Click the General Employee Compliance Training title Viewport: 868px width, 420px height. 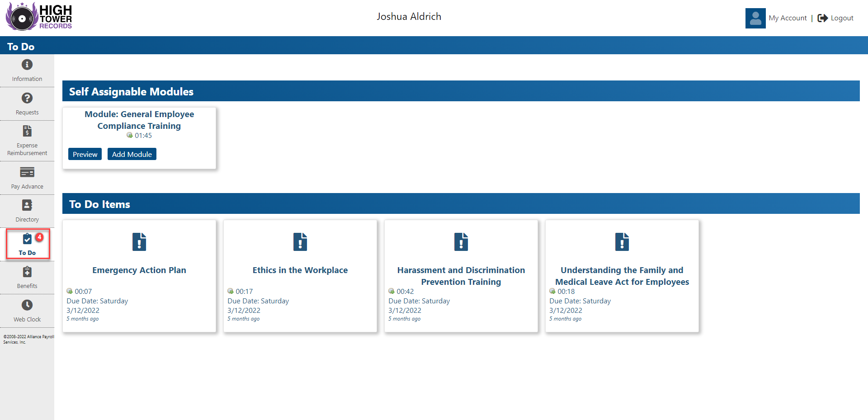pyautogui.click(x=139, y=120)
